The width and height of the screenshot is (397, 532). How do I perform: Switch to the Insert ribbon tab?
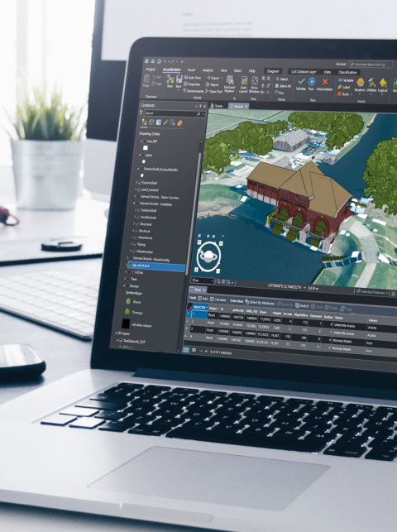(191, 69)
